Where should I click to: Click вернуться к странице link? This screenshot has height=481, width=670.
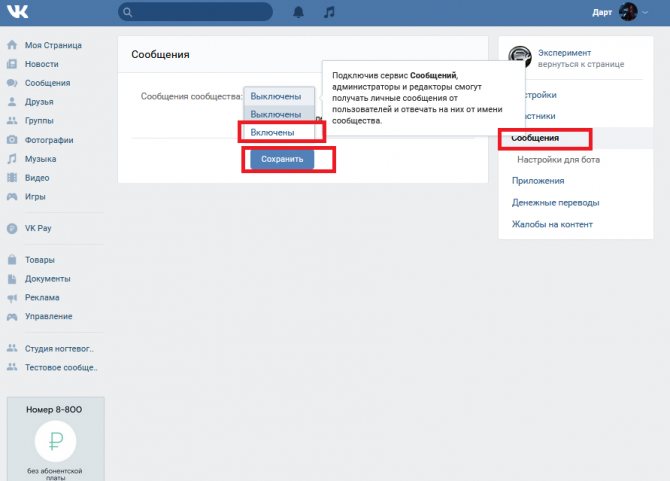[581, 64]
